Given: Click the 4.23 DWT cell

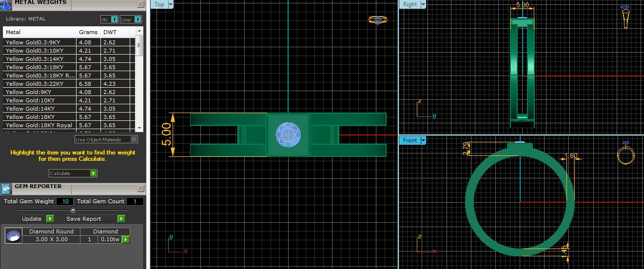Looking at the screenshot, I should (116, 84).
